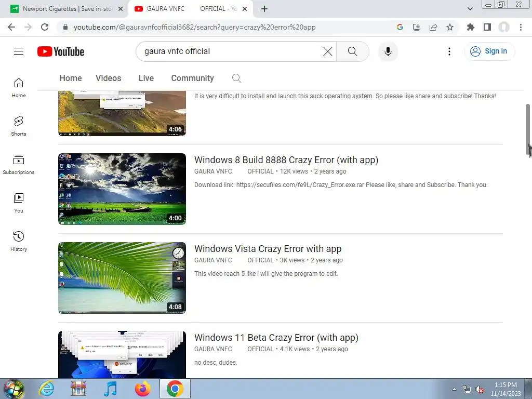This screenshot has width=532, height=399.
Task: Open YouTube settings three-dot menu
Action: point(449,51)
